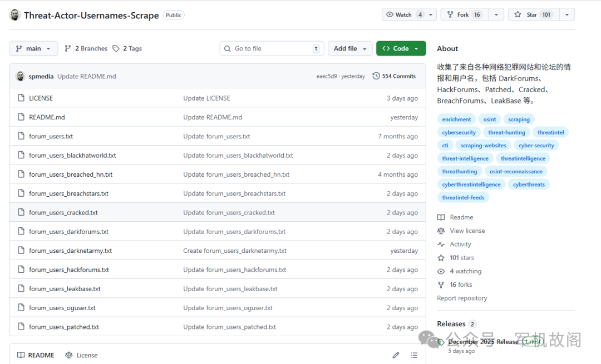Click the file icon beside LICENSE
Screen dimensions: 601x364
pos(21,98)
